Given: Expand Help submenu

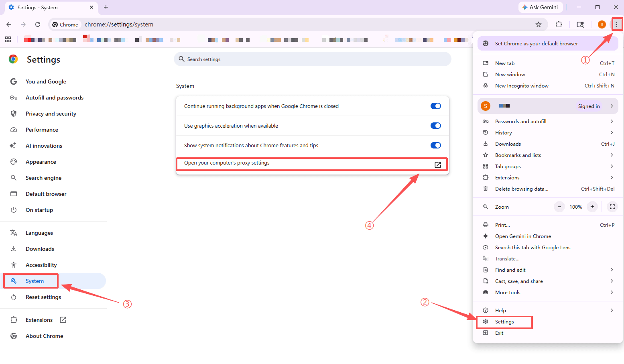Looking at the screenshot, I should (x=548, y=310).
